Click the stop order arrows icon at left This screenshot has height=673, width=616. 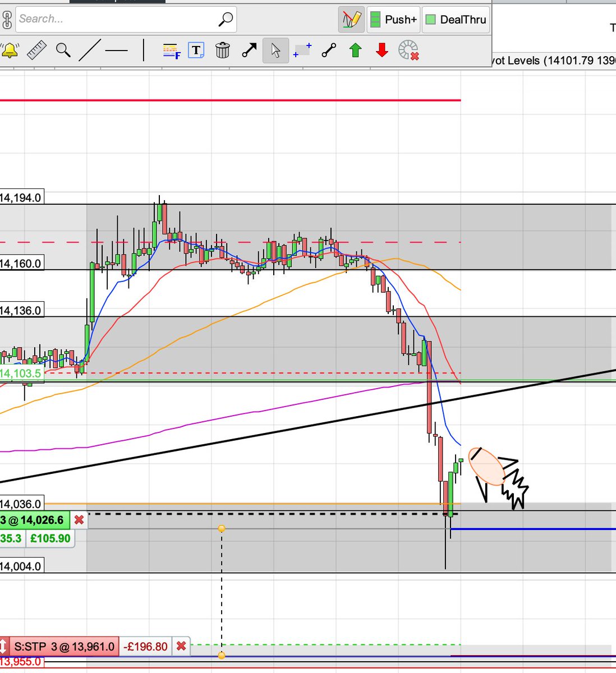click(x=4, y=647)
